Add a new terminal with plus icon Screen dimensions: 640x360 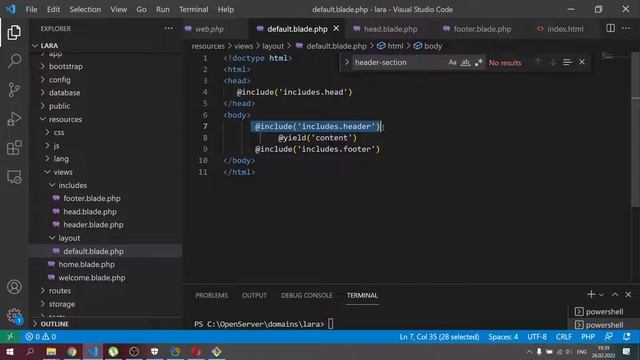coord(591,294)
